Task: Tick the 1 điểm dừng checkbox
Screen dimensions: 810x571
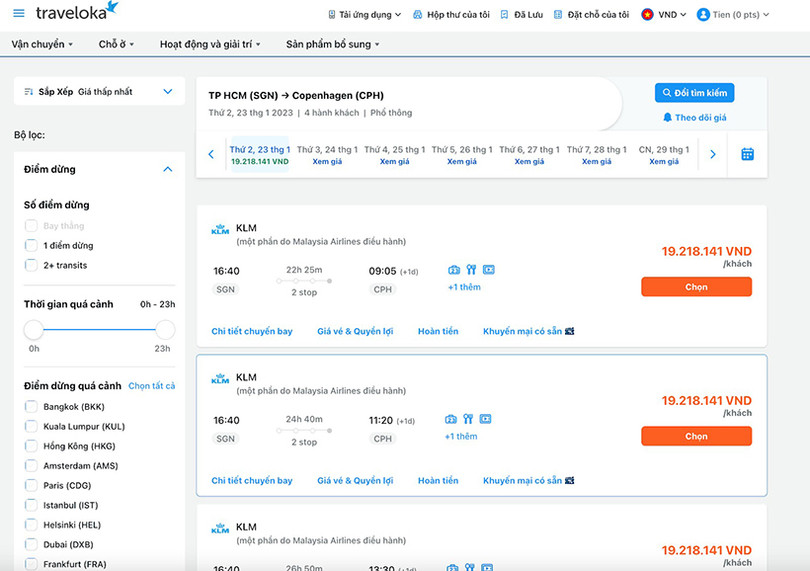Action: tap(32, 245)
